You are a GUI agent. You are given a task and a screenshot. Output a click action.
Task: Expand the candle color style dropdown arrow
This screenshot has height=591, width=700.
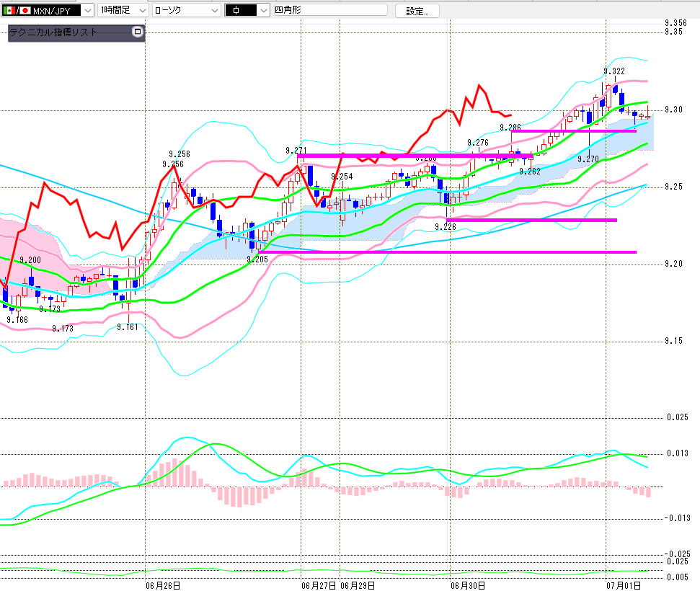pyautogui.click(x=263, y=10)
